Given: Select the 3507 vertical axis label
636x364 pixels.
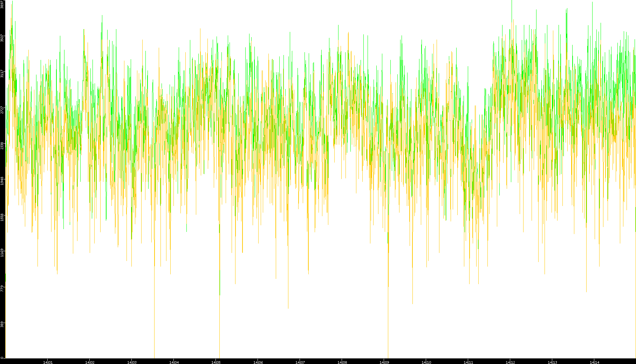Looking at the screenshot, I should pyautogui.click(x=2, y=38).
